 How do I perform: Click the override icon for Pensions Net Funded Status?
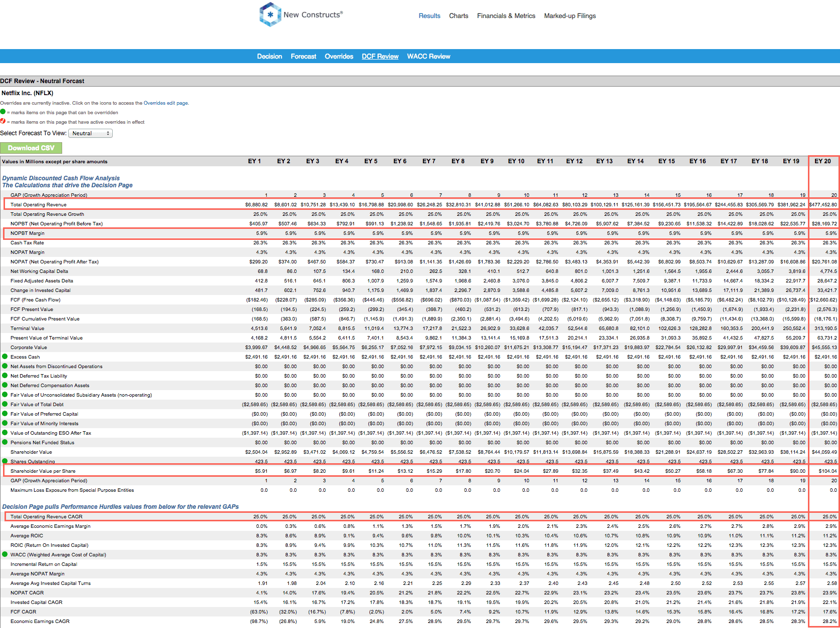pyautogui.click(x=5, y=442)
